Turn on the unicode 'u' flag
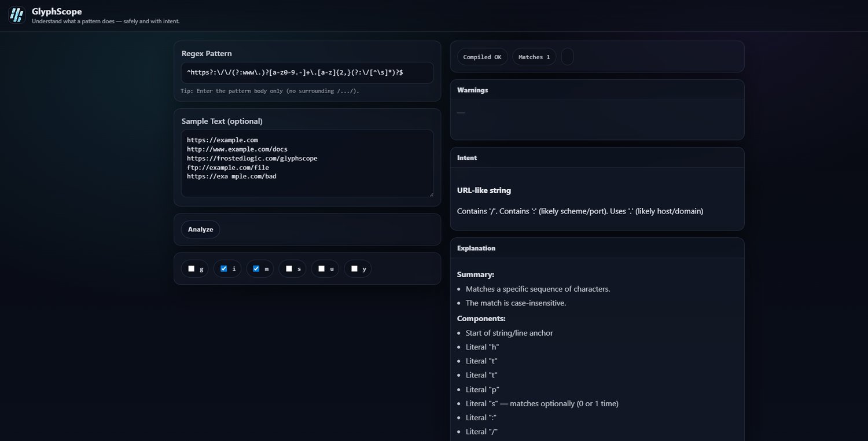The image size is (868, 441). [x=322, y=269]
